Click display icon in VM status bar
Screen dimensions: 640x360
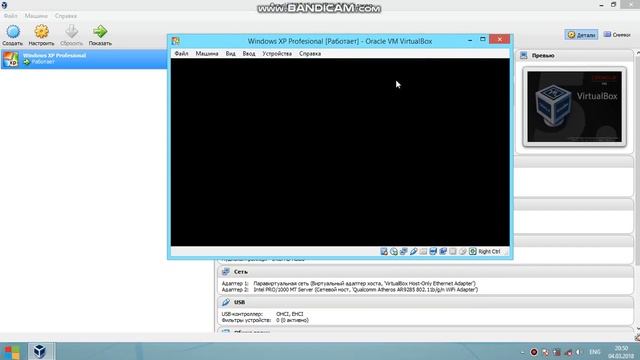433,251
